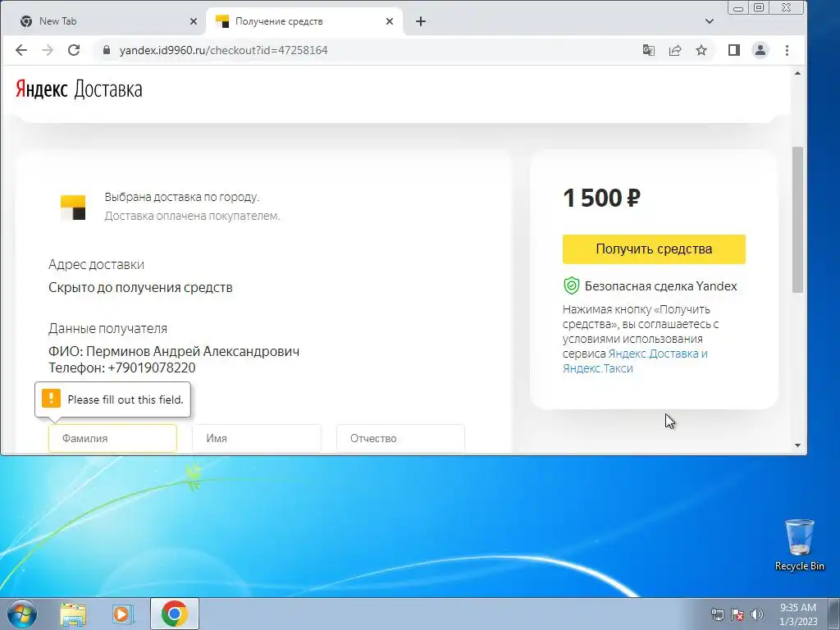The image size is (840, 630).
Task: Close the New Tab tab
Action: (x=194, y=21)
